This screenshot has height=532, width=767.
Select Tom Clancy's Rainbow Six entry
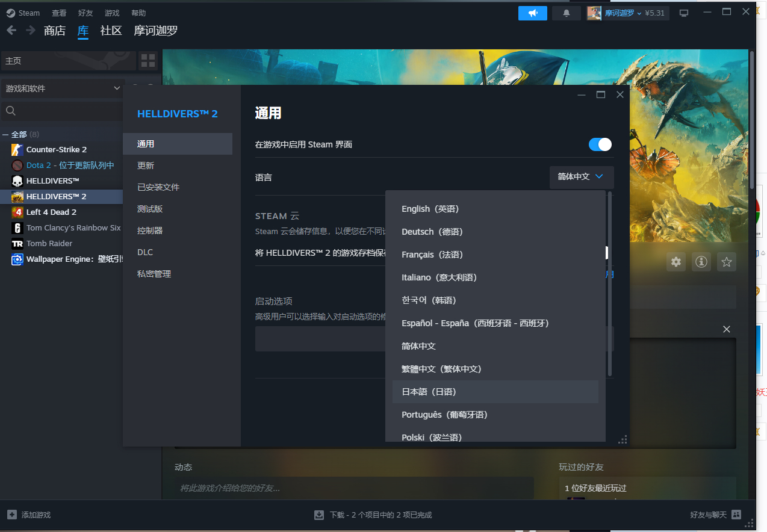pyautogui.click(x=73, y=227)
